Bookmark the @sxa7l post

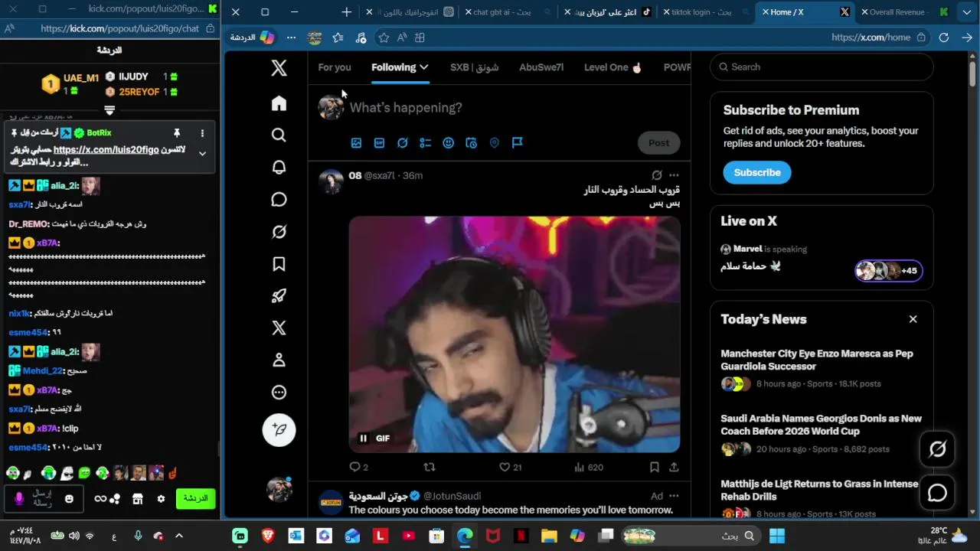point(655,467)
